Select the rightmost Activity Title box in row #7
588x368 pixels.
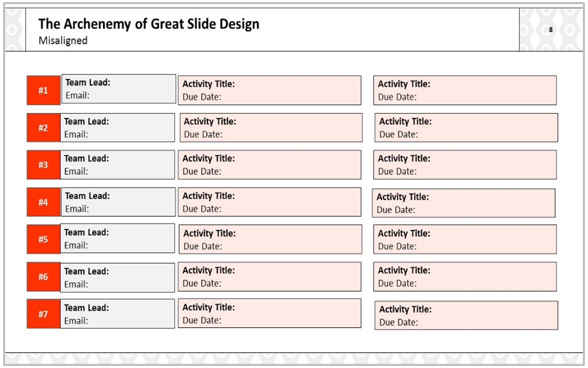point(466,315)
